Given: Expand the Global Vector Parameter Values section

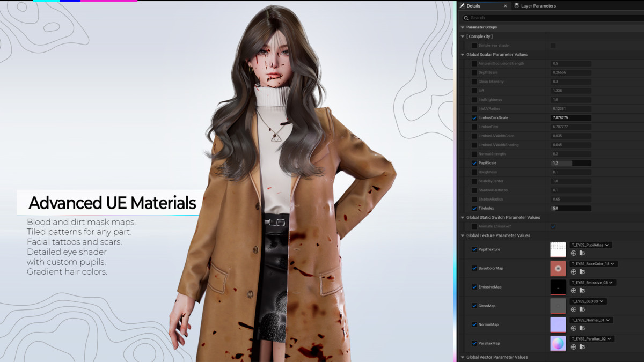Looking at the screenshot, I should click(x=463, y=357).
